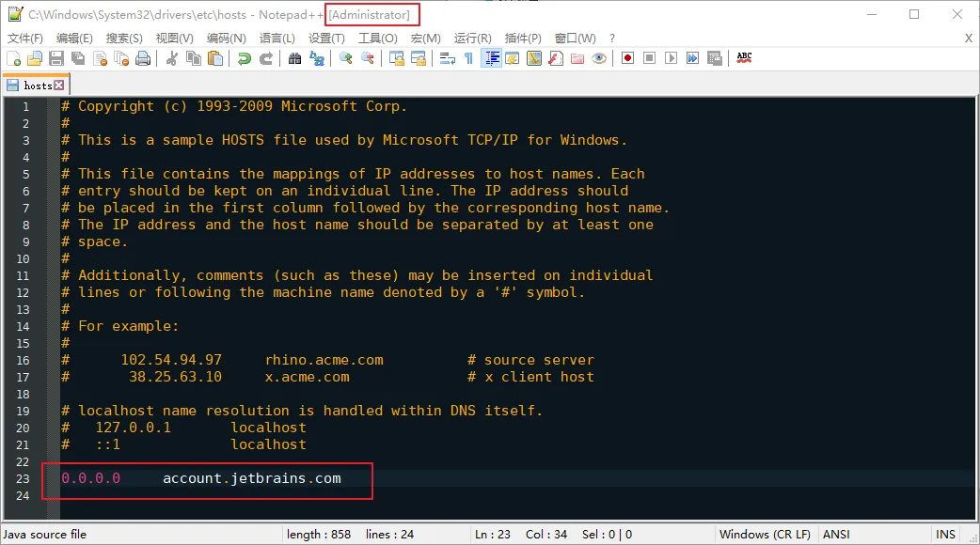Click on line 23 text account.jetbrains.com
This screenshot has height=545, width=980.
(x=251, y=478)
